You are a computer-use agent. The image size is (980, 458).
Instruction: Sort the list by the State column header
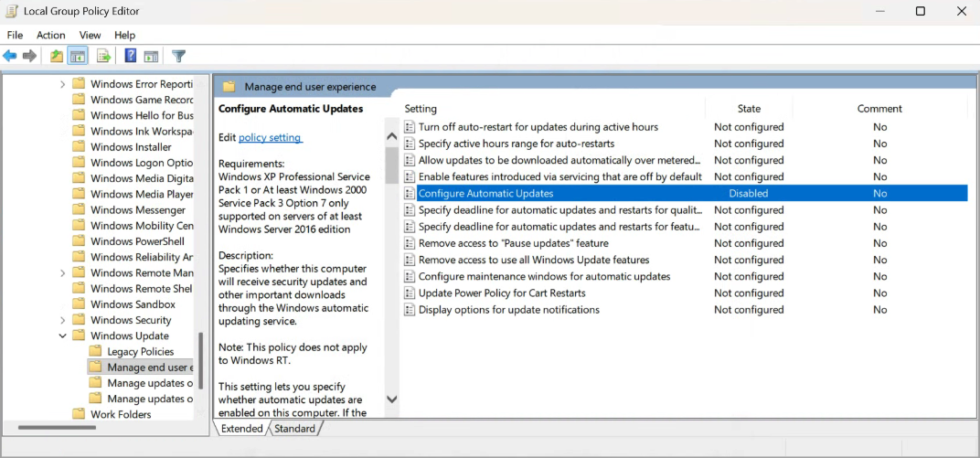pos(749,109)
